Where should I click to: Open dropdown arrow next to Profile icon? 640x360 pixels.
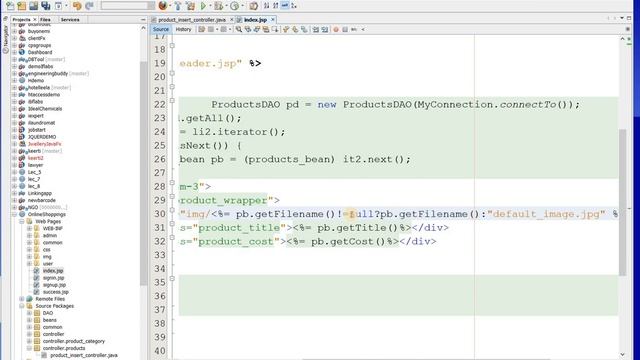tap(242, 6)
